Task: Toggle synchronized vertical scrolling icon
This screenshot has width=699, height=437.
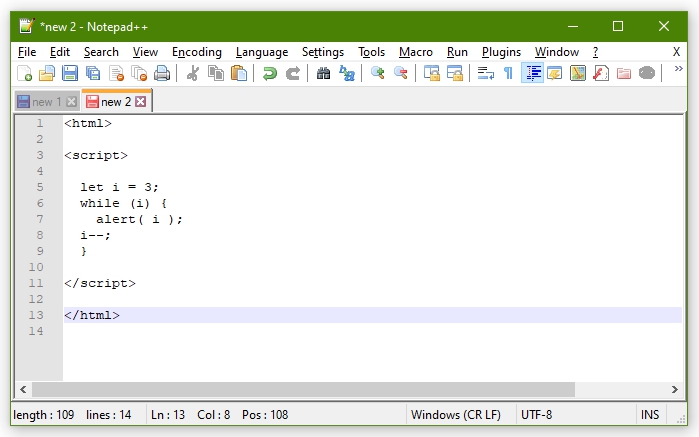Action: pyautogui.click(x=432, y=73)
